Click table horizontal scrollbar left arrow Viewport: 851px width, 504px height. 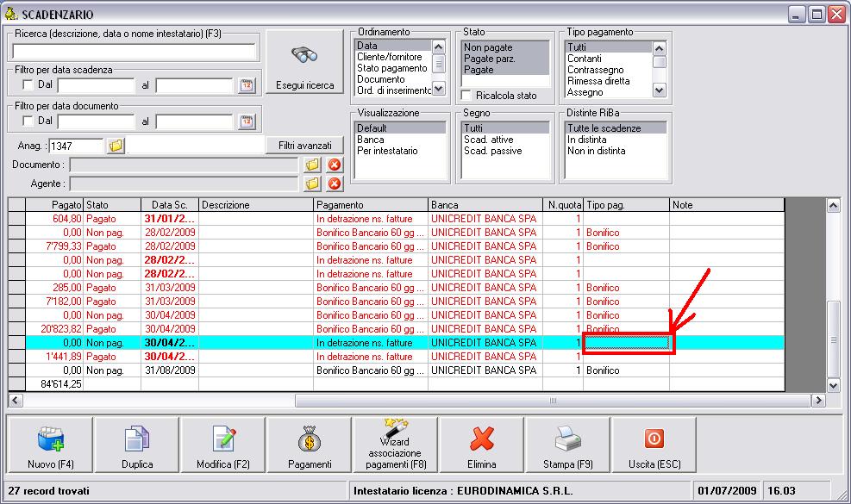[16, 401]
